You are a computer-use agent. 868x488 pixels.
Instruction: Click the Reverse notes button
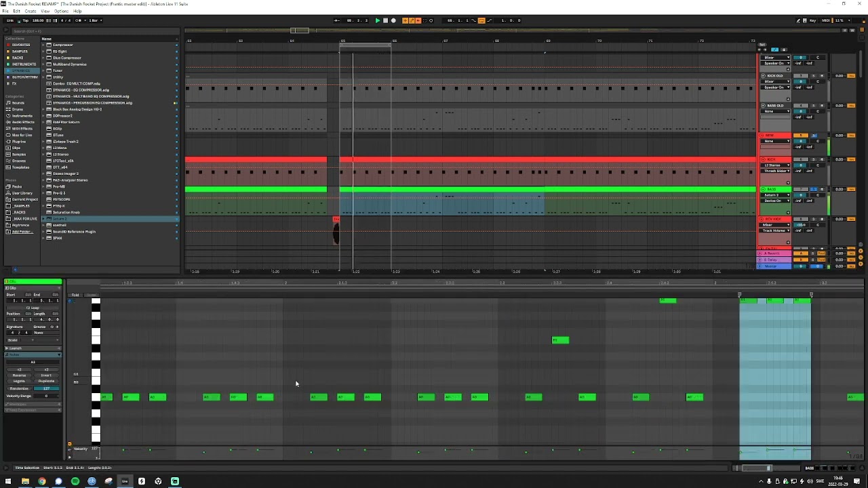[x=19, y=375]
